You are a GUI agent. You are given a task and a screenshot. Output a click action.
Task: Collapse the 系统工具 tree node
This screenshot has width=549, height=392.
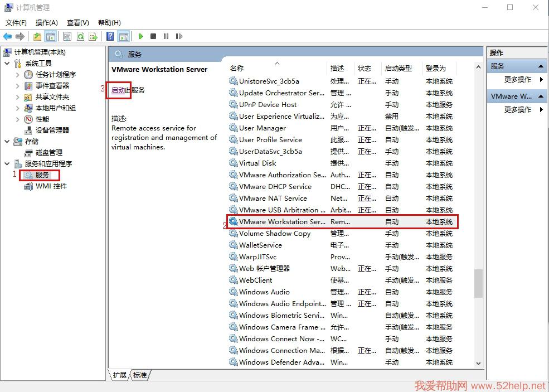click(x=7, y=64)
